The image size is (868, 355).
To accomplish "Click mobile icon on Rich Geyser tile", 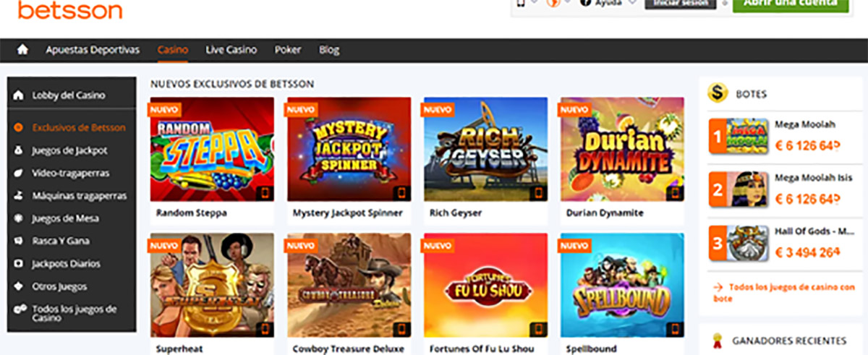I will tap(538, 193).
